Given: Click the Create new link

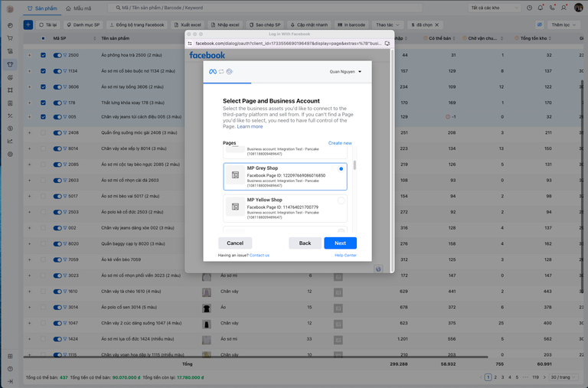Looking at the screenshot, I should pos(340,143).
